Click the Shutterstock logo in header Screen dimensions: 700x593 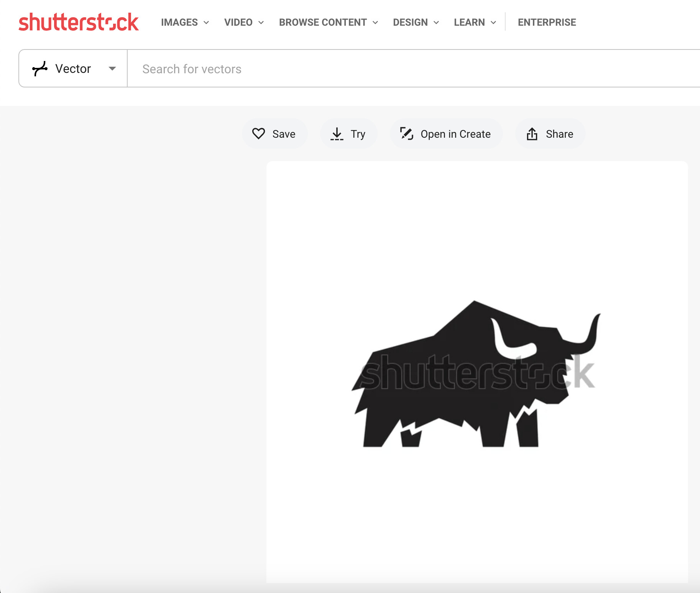click(x=79, y=22)
